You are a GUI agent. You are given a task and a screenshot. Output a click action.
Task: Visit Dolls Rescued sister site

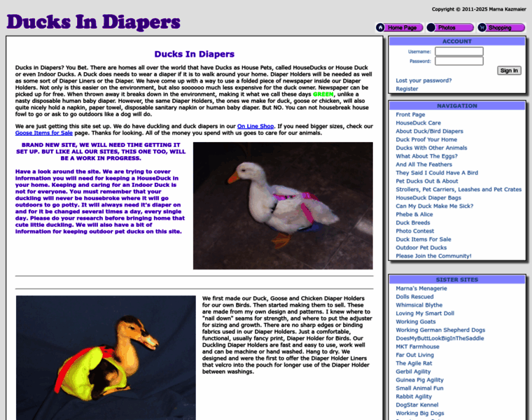tap(414, 297)
